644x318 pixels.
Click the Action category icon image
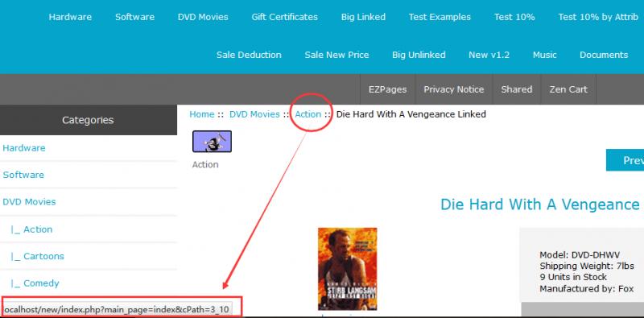[x=212, y=142]
